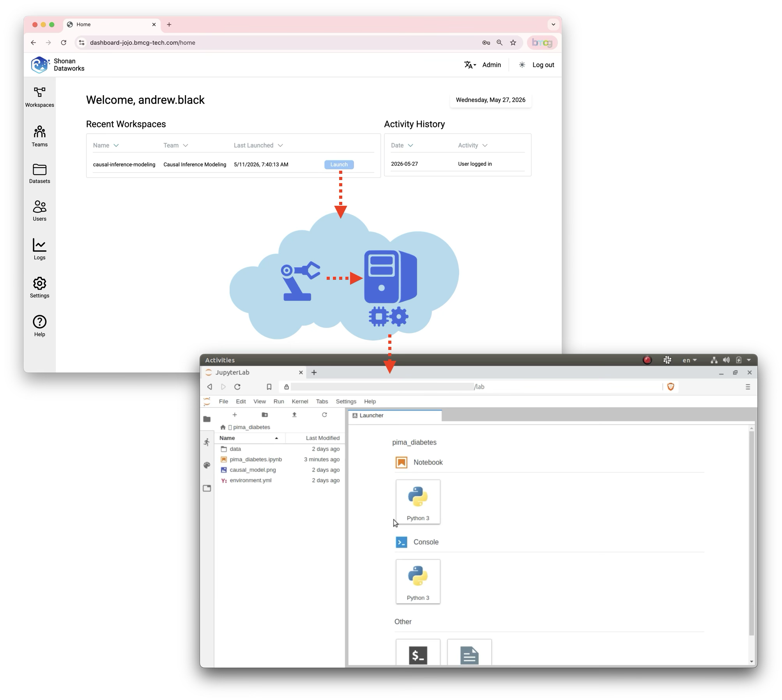782x700 pixels.
Task: Launch the causal-inference-modeling workspace
Action: click(x=339, y=164)
